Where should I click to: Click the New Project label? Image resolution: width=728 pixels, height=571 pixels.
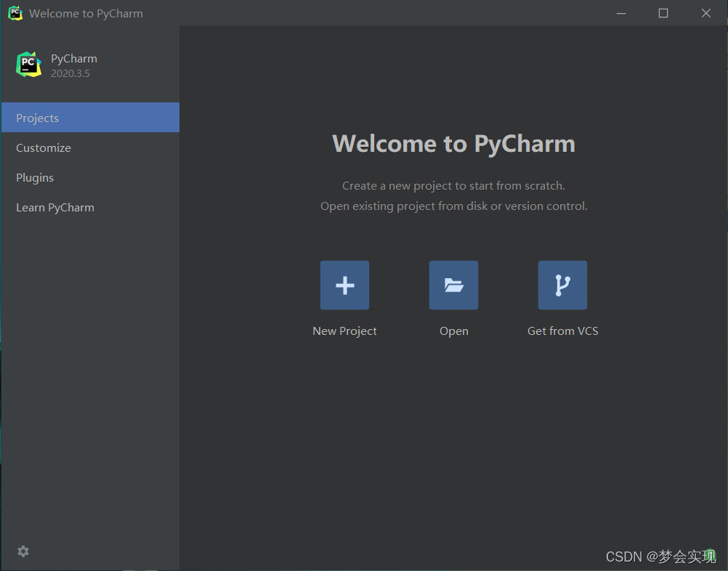pyautogui.click(x=344, y=331)
